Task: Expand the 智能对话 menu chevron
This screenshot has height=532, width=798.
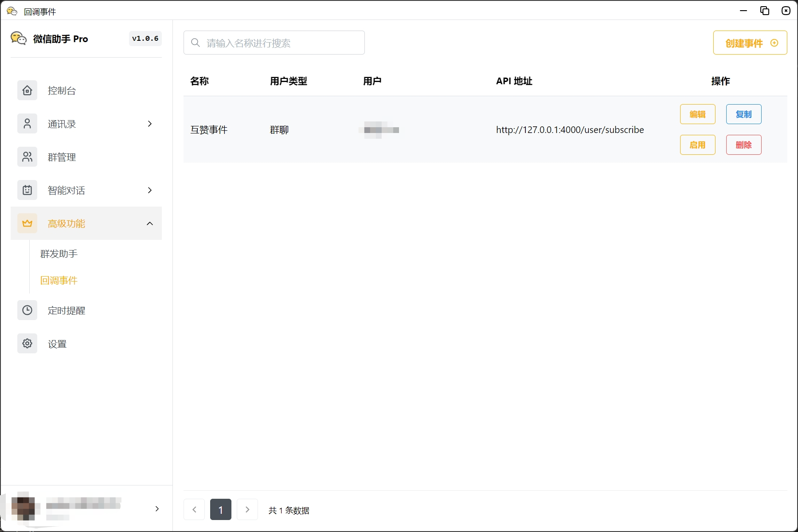Action: [149, 190]
